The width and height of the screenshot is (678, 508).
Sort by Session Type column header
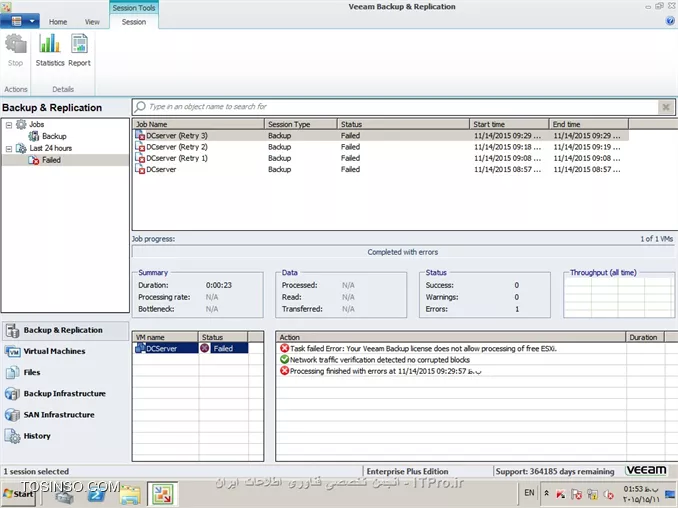[301, 124]
